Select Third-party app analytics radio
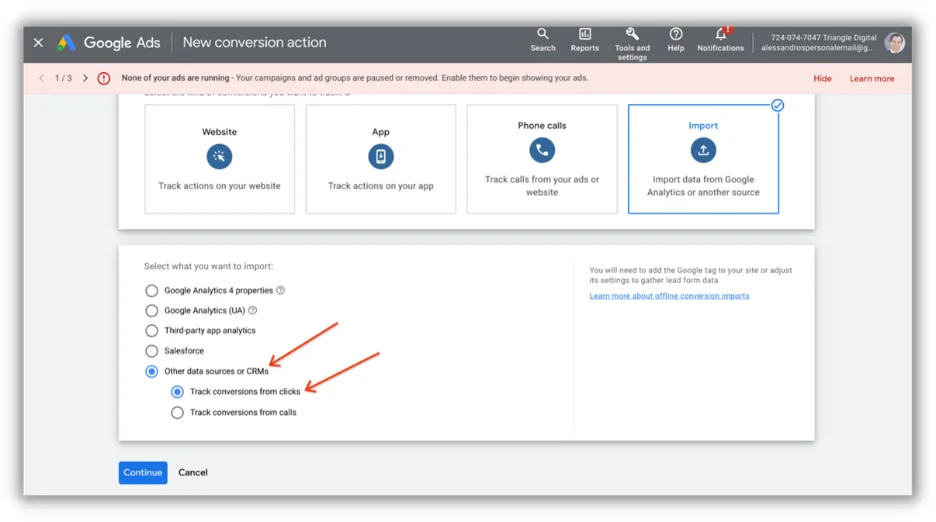This screenshot has width=936, height=522. [x=152, y=330]
